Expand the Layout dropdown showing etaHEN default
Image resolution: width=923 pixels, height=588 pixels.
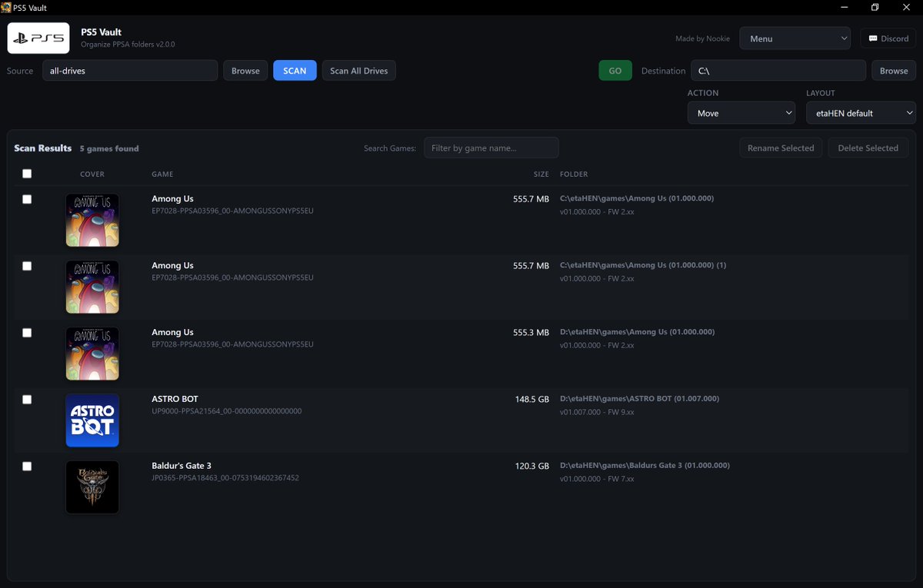[x=861, y=113]
